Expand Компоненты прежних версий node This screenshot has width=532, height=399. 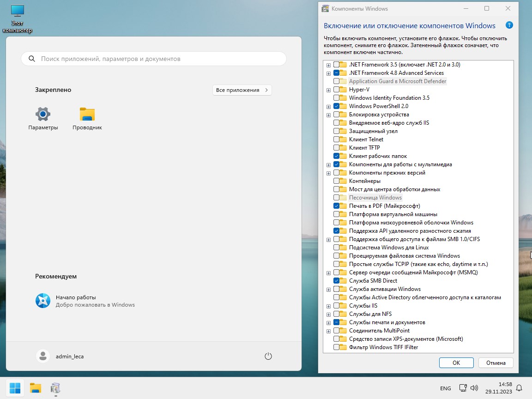click(x=328, y=173)
